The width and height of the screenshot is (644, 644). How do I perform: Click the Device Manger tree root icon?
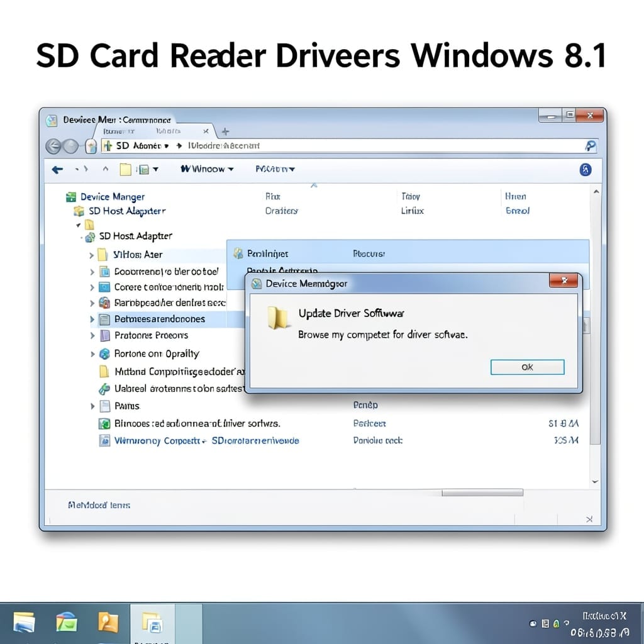[x=71, y=197]
